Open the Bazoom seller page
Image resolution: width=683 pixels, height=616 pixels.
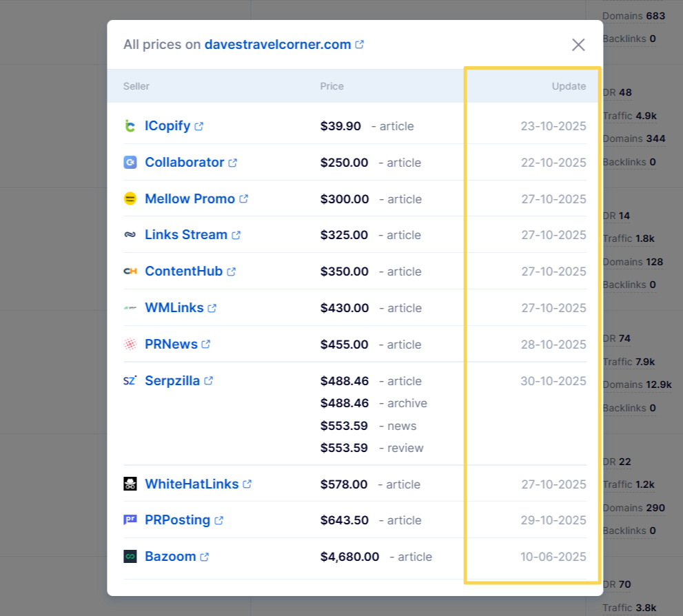(x=171, y=556)
